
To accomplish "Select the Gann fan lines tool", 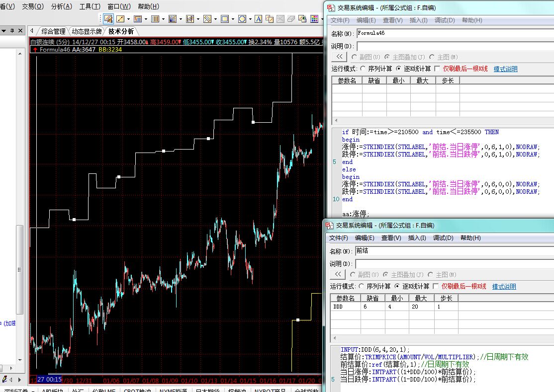I will pos(173,19).
